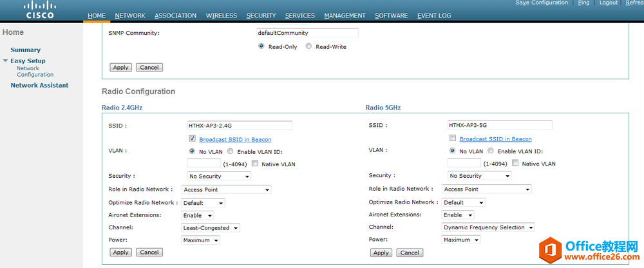Click Apply under SNMP Community
Image resolution: width=644 pixels, height=268 pixels.
click(121, 68)
